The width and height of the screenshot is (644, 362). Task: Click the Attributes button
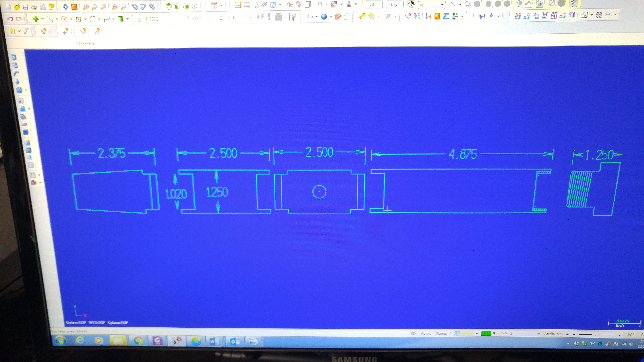point(552,334)
